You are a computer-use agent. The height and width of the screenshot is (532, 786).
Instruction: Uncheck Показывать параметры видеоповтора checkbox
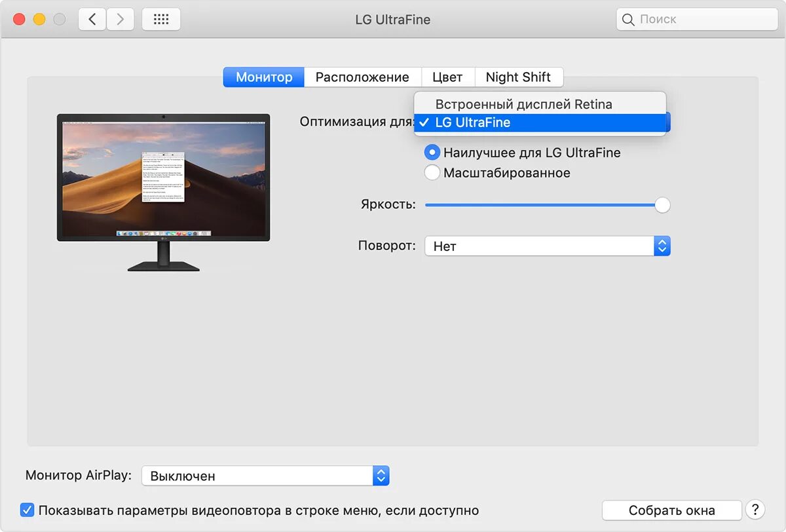27,510
